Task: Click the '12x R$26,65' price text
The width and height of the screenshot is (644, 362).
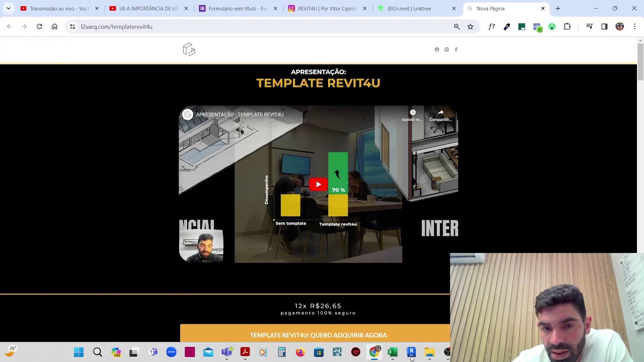Action: tap(318, 306)
